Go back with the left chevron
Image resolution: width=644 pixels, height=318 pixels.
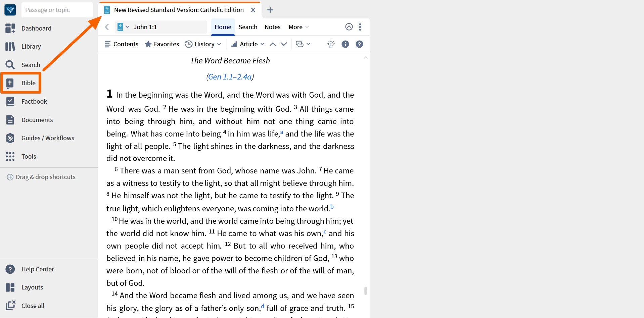coord(107,27)
